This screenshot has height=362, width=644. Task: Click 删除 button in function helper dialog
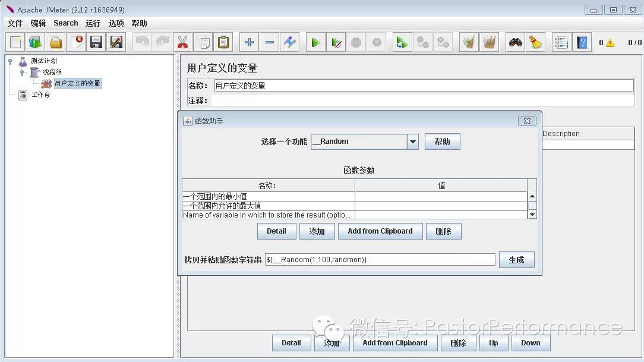tap(444, 231)
